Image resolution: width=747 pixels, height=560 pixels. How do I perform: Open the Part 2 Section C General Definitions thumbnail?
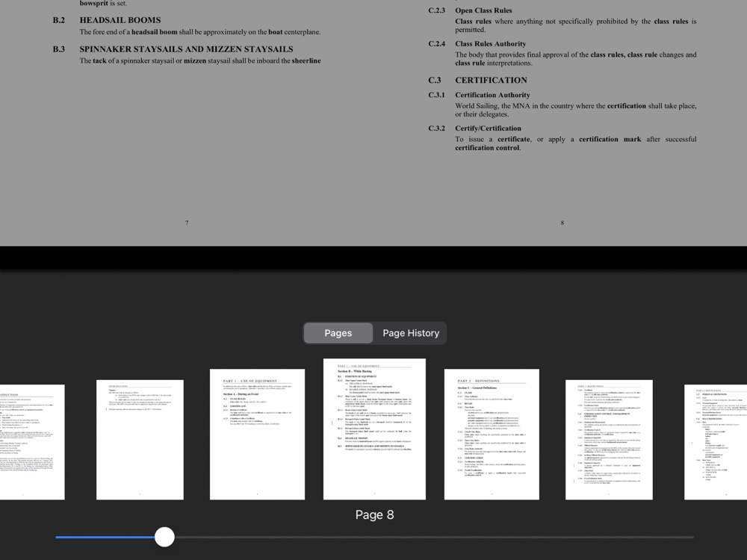[x=492, y=435]
